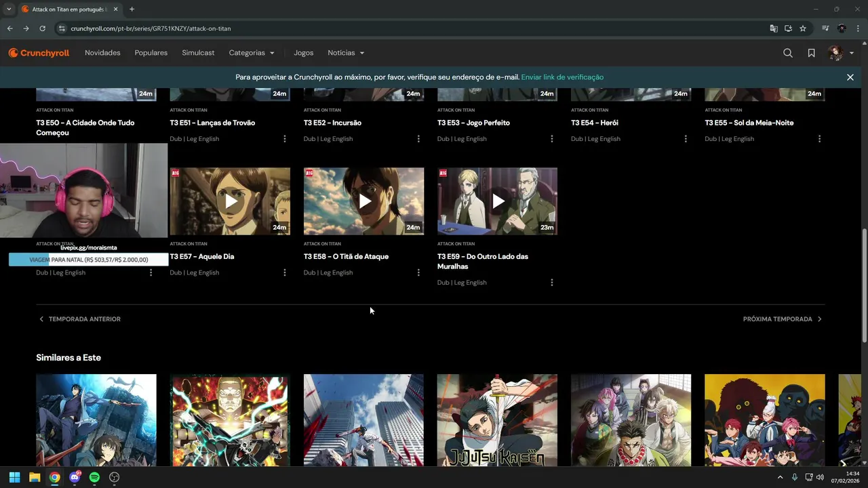This screenshot has height=488, width=868.
Task: Open options menu for T3 E55
Action: coord(819,139)
